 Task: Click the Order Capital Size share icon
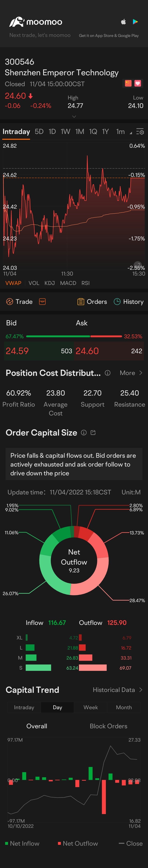(93, 433)
